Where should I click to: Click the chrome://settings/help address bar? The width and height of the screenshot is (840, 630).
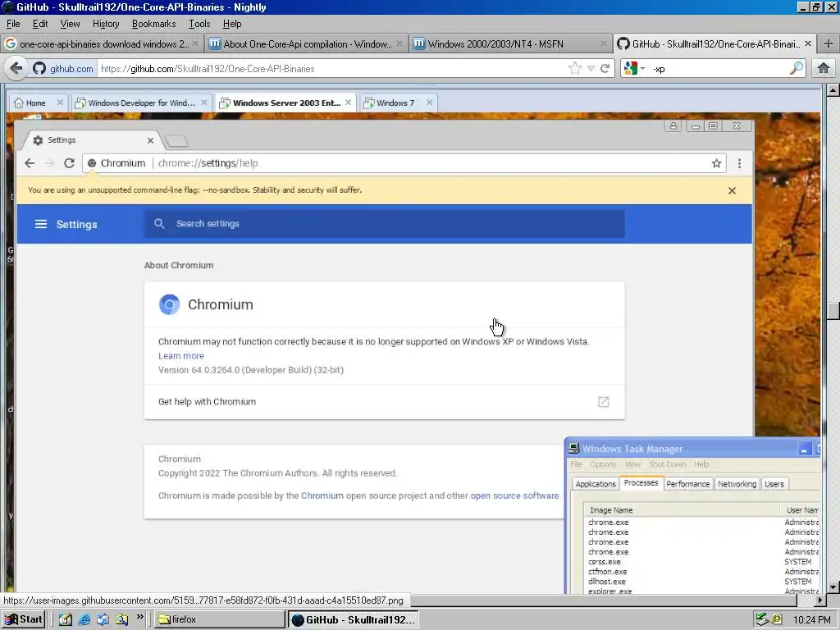point(404,163)
